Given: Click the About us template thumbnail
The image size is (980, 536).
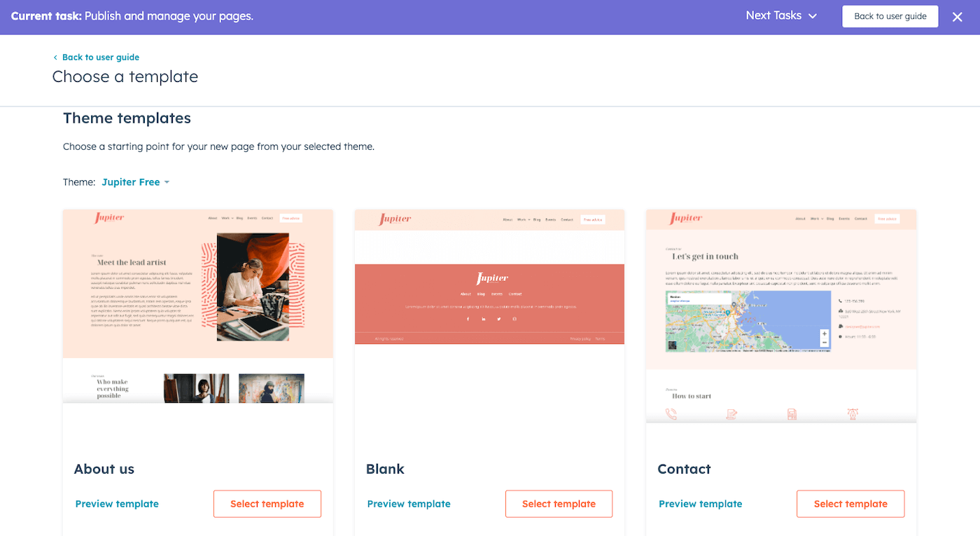Looking at the screenshot, I should click(x=198, y=306).
